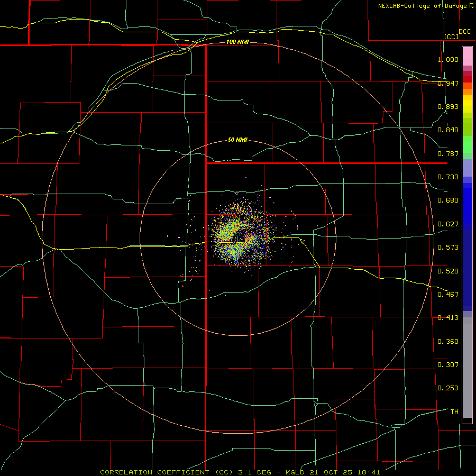The image size is (476, 476).
Task: Click the 1.000 legend value
Action: [x=448, y=59]
